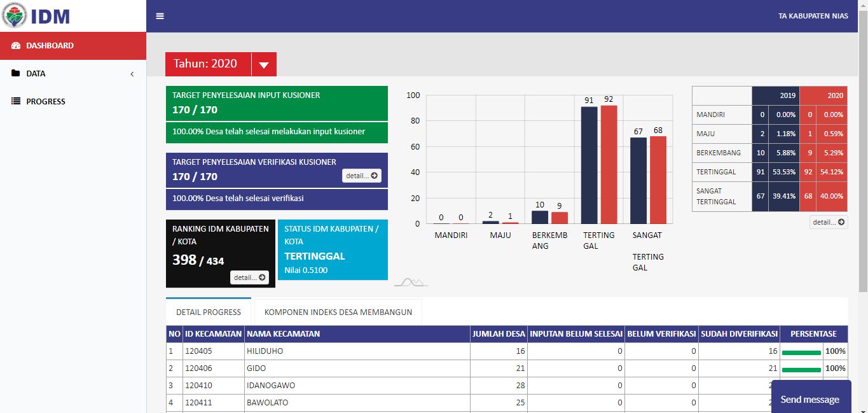Viewport: 868px width, 413px height.
Task: Select the Detail Progress tab
Action: pos(209,312)
